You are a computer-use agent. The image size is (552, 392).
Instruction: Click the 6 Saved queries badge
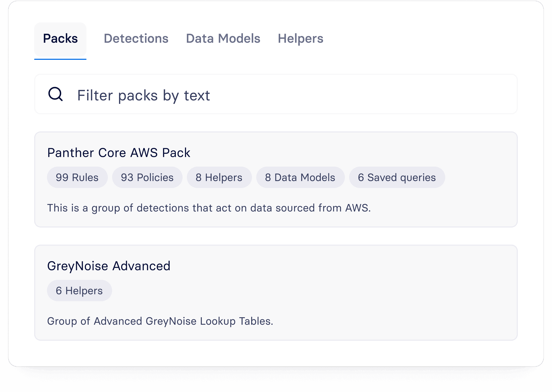tap(397, 177)
